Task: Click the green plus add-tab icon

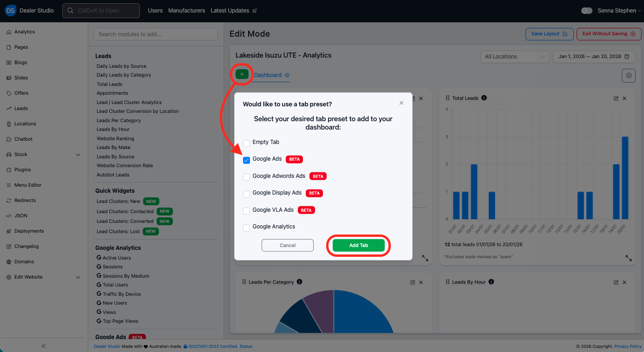Action: coord(242,74)
